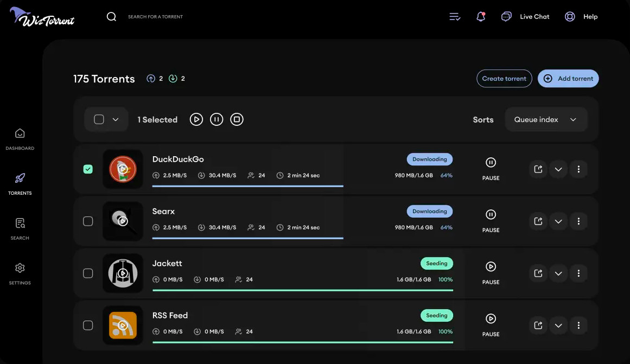Stop selected torrents in bulk toolbar
This screenshot has width=630, height=364.
(x=237, y=119)
